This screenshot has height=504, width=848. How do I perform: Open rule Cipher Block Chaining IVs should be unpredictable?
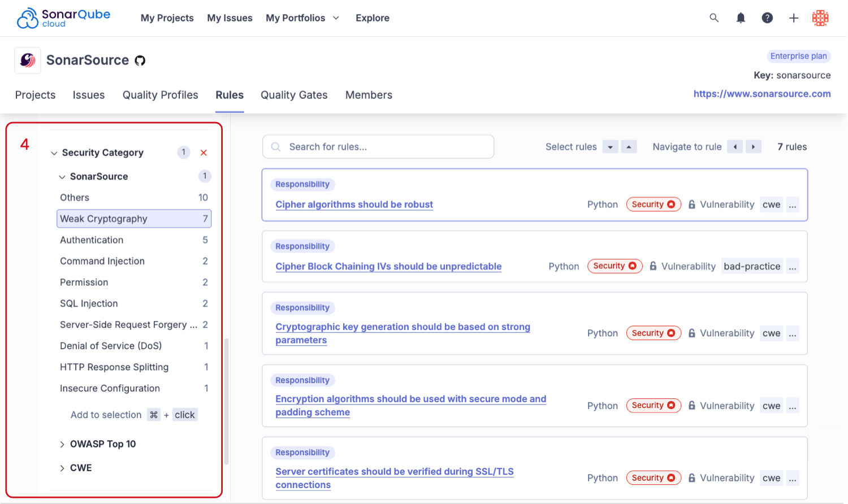point(388,266)
